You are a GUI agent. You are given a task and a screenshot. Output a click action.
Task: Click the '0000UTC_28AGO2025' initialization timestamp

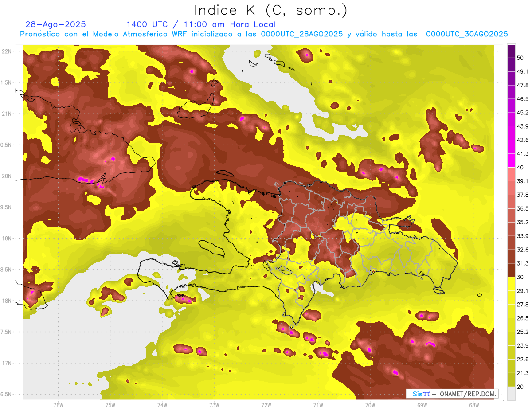pos(302,34)
